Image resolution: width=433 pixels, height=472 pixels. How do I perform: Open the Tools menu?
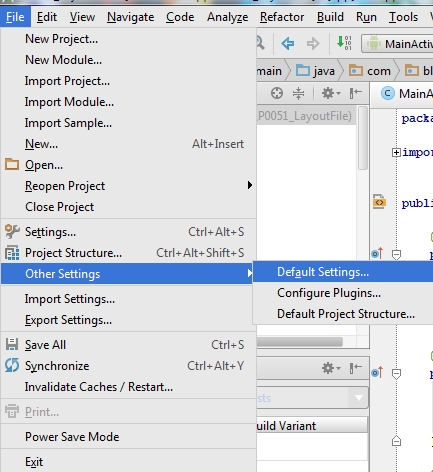(x=403, y=17)
